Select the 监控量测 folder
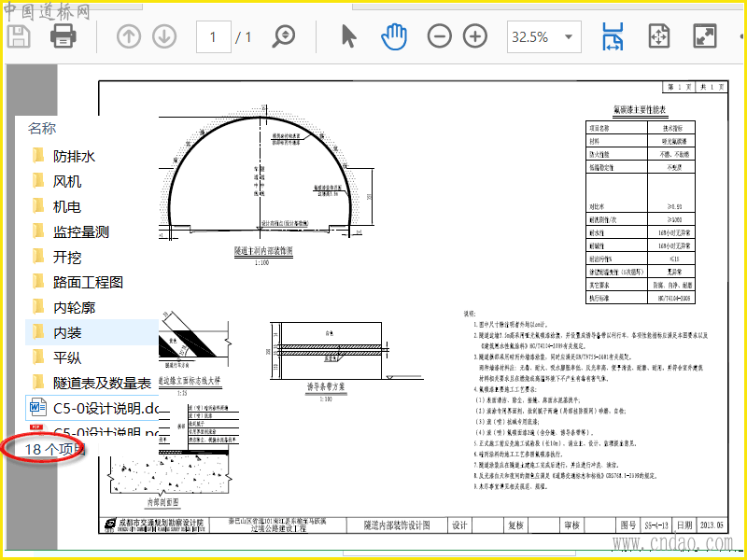 [x=80, y=231]
